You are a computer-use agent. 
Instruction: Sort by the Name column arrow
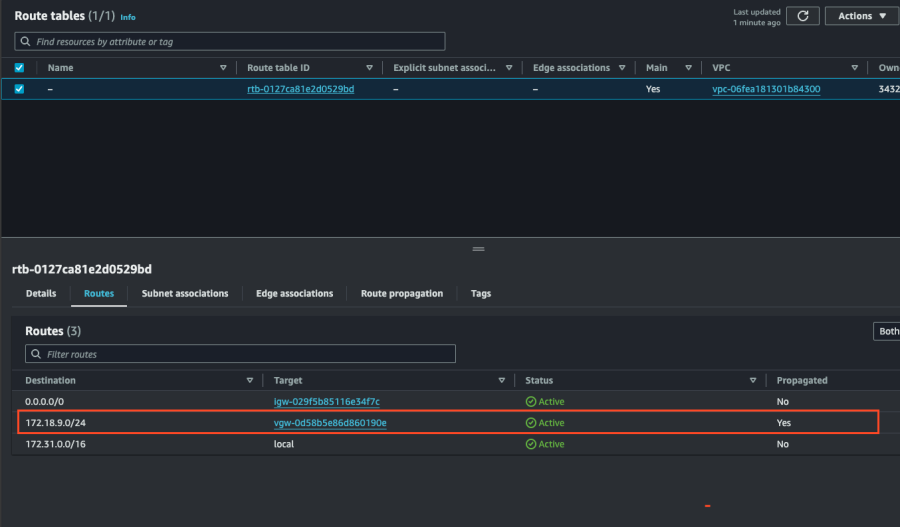coord(223,68)
